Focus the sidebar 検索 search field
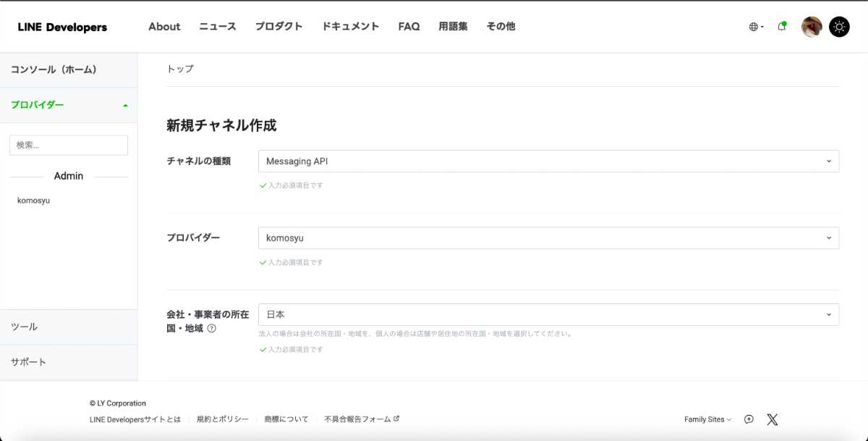 tap(69, 145)
